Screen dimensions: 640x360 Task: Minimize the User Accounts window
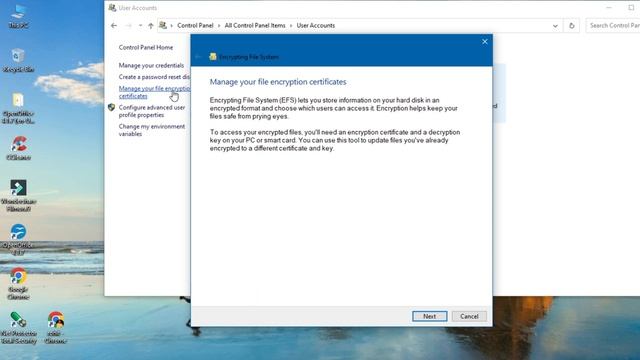[x=609, y=8]
